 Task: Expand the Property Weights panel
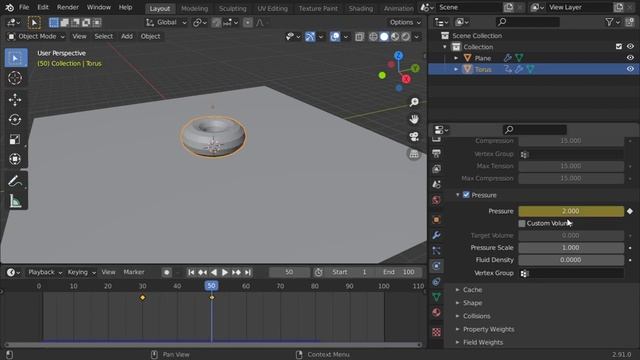click(488, 329)
